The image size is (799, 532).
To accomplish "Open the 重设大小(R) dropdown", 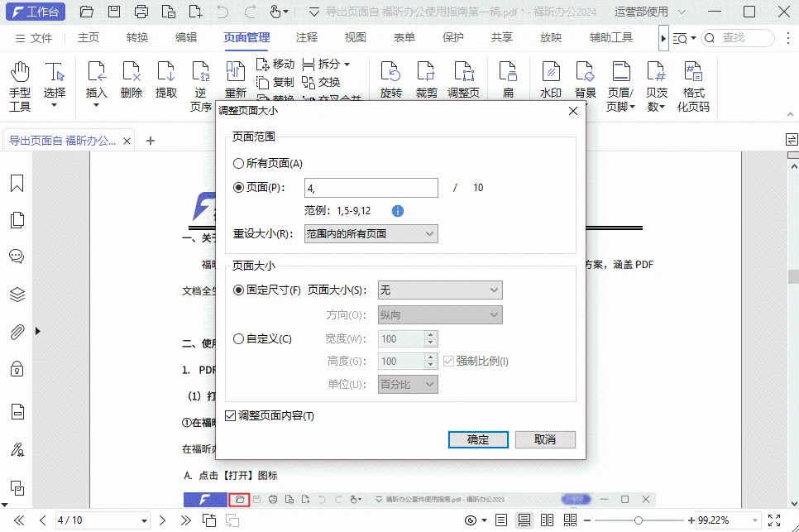I will (x=371, y=233).
